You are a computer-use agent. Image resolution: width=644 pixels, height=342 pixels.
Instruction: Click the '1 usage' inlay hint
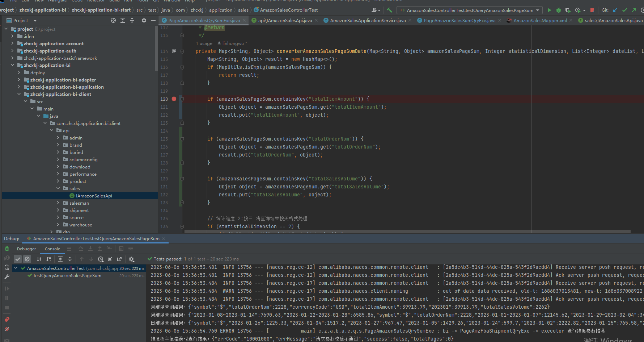(x=204, y=43)
